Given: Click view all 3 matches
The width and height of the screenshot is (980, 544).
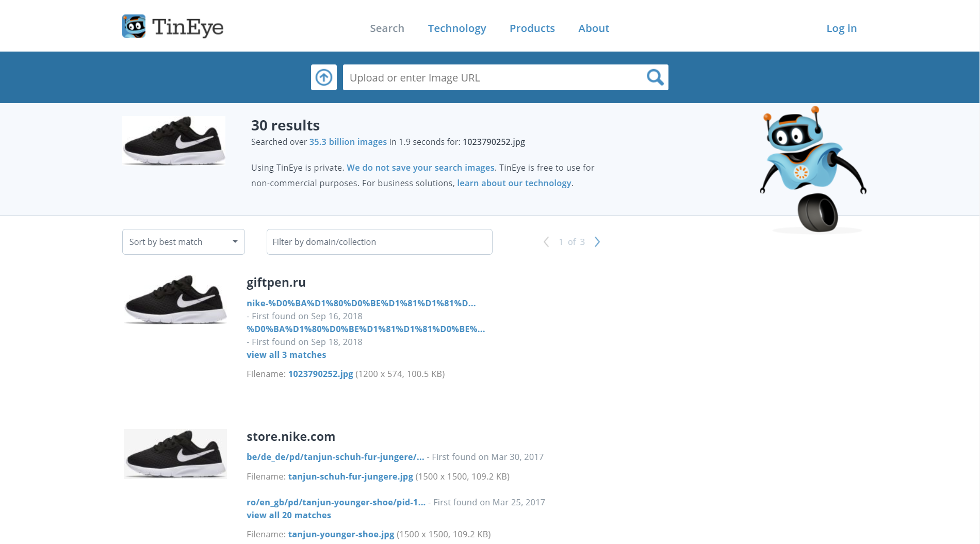Looking at the screenshot, I should coord(286,355).
